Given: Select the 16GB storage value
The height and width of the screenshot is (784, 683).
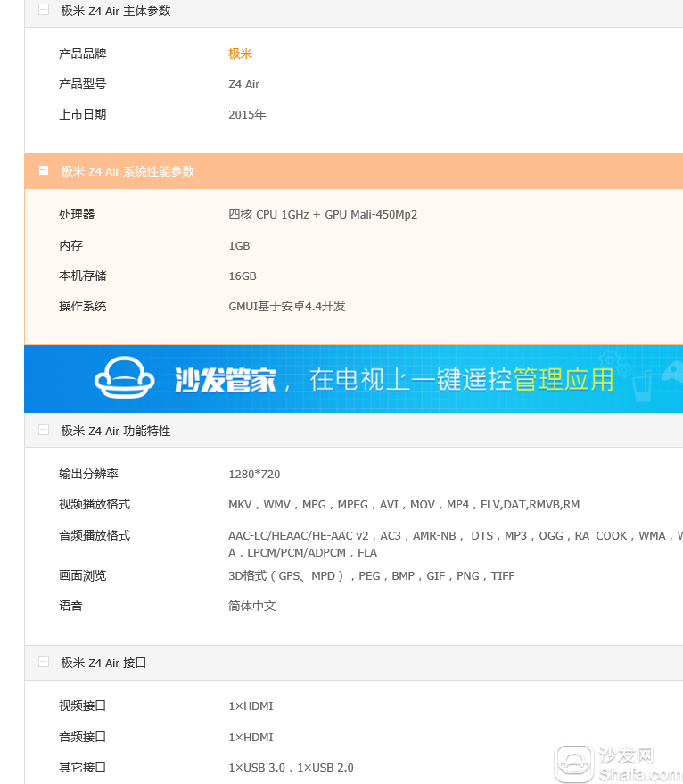Looking at the screenshot, I should pos(243,276).
